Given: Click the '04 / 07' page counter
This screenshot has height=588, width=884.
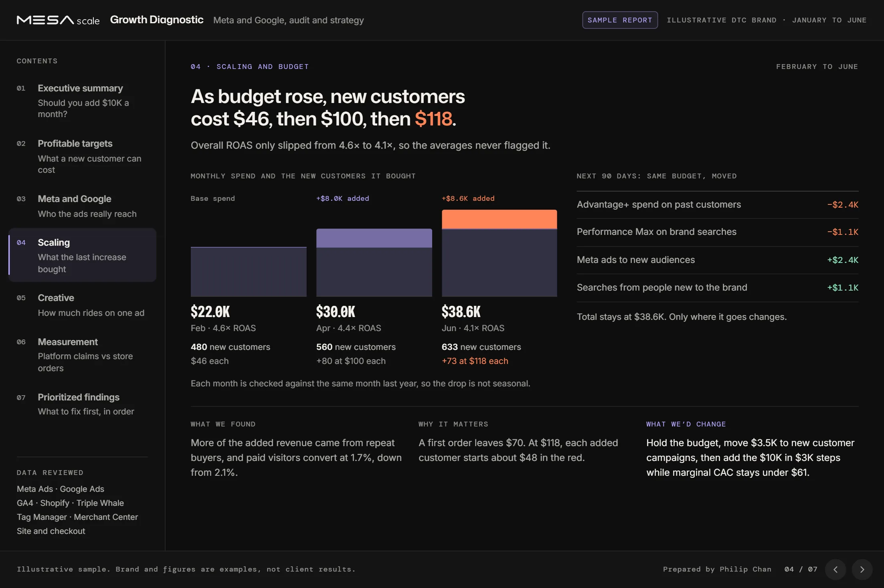Looking at the screenshot, I should pyautogui.click(x=801, y=569).
